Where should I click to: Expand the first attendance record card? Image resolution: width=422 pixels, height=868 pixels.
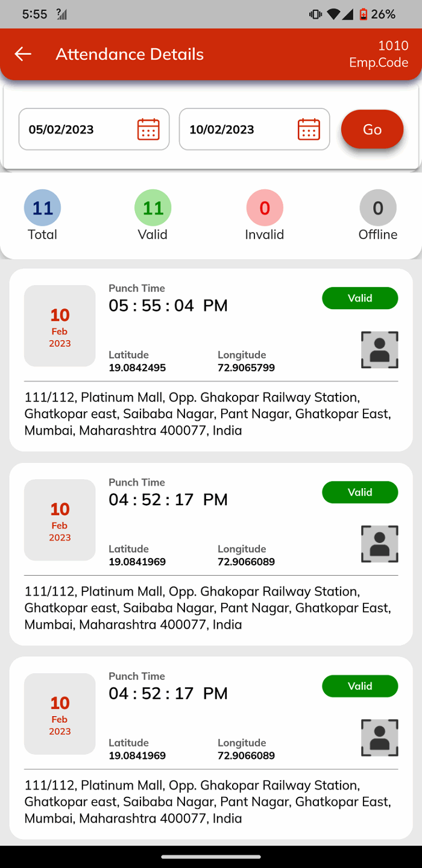(x=210, y=358)
